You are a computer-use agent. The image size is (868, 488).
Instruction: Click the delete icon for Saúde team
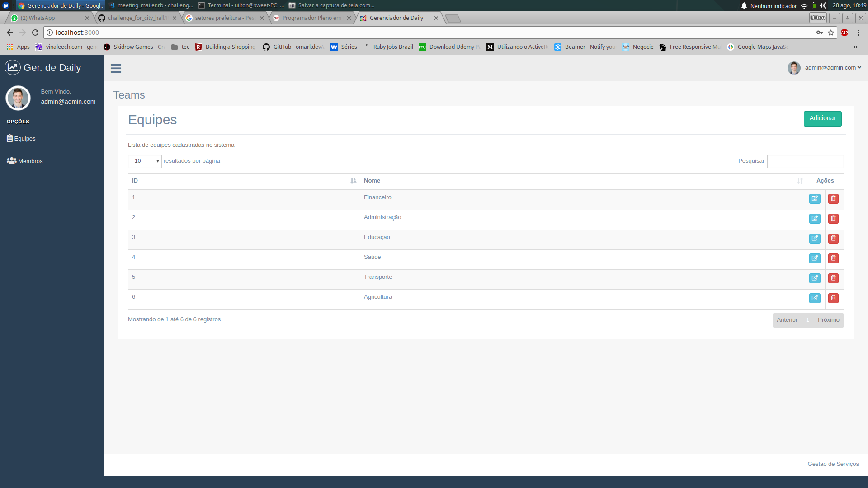coord(834,258)
